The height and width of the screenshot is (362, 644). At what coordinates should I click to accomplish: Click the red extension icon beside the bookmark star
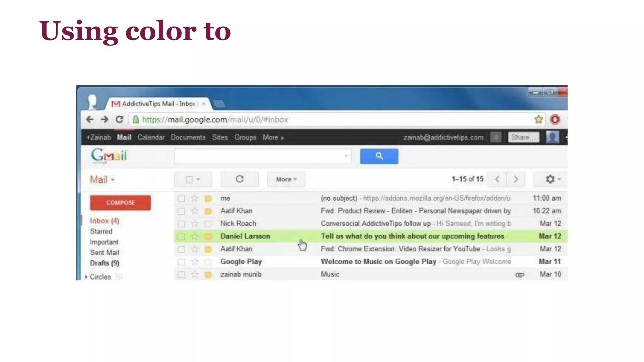pyautogui.click(x=555, y=119)
